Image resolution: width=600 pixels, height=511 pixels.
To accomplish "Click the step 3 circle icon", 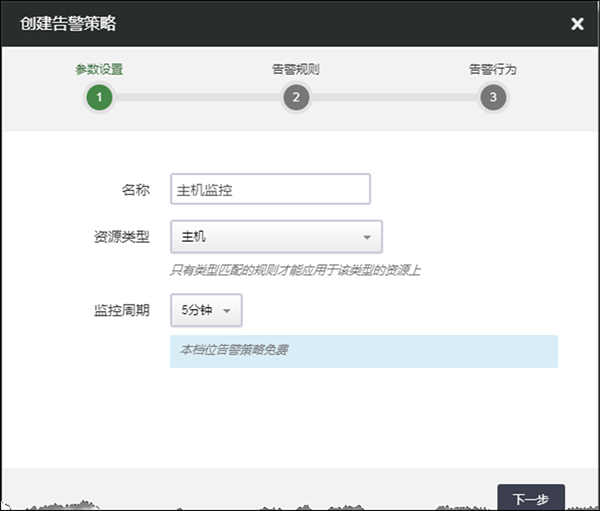I will point(492,97).
